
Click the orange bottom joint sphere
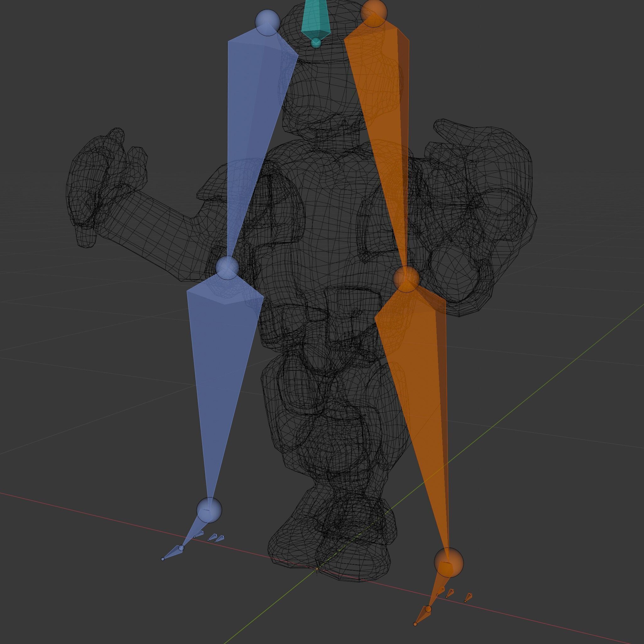[x=449, y=562]
